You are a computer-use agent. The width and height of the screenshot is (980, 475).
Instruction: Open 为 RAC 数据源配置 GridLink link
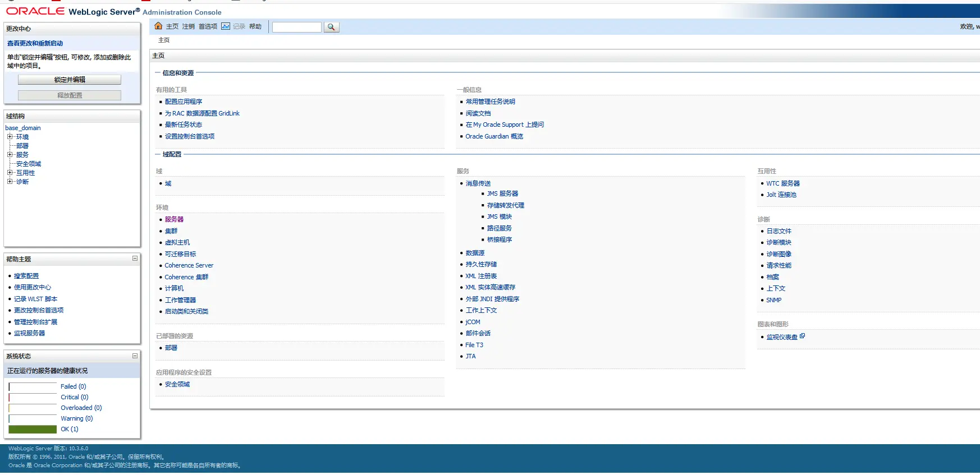coord(202,113)
